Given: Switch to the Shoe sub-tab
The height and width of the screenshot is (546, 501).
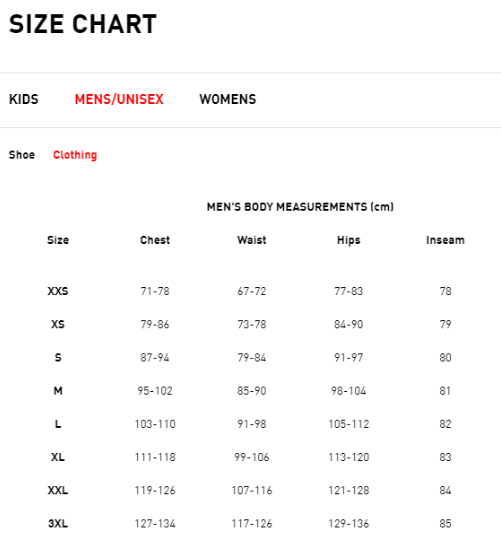Looking at the screenshot, I should (22, 155).
